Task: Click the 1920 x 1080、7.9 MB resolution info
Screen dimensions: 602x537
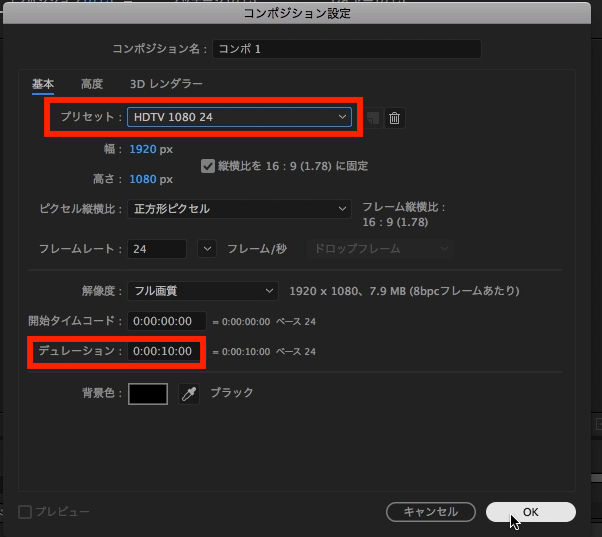Action: tap(404, 291)
